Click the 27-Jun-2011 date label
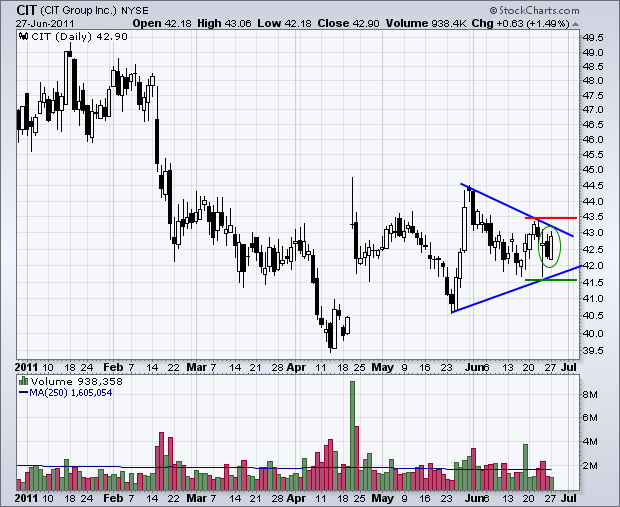Viewport: 620px width, 507px height. [x=45, y=23]
